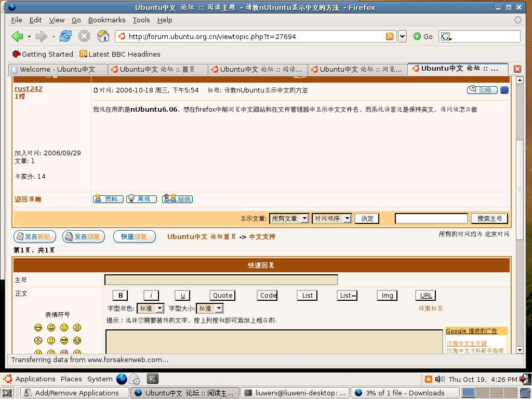
Task: Click the Stop loading icon
Action: tap(84, 36)
